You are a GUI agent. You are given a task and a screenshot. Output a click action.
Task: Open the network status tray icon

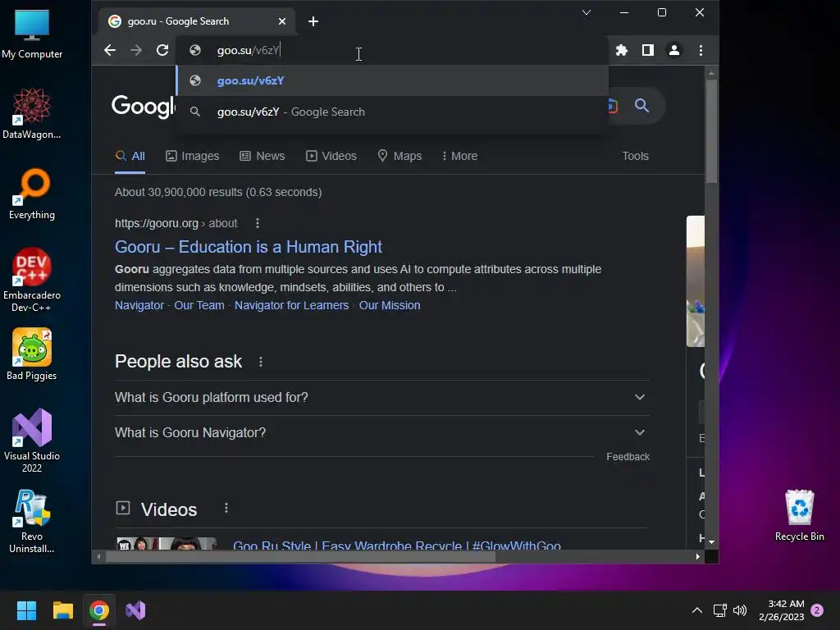(x=719, y=610)
